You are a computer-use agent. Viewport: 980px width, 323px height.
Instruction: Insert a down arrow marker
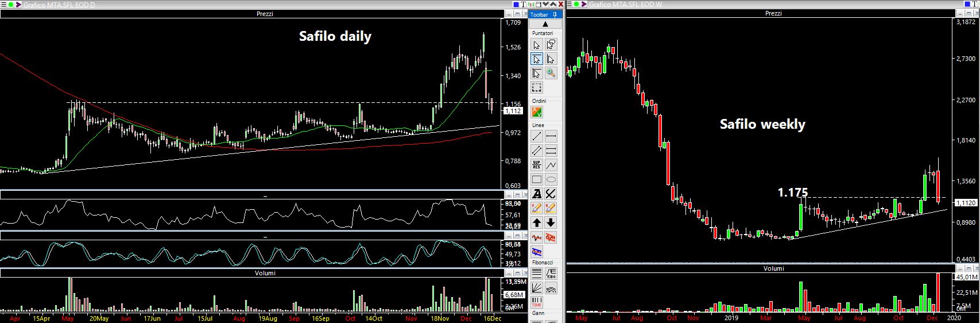[551, 222]
